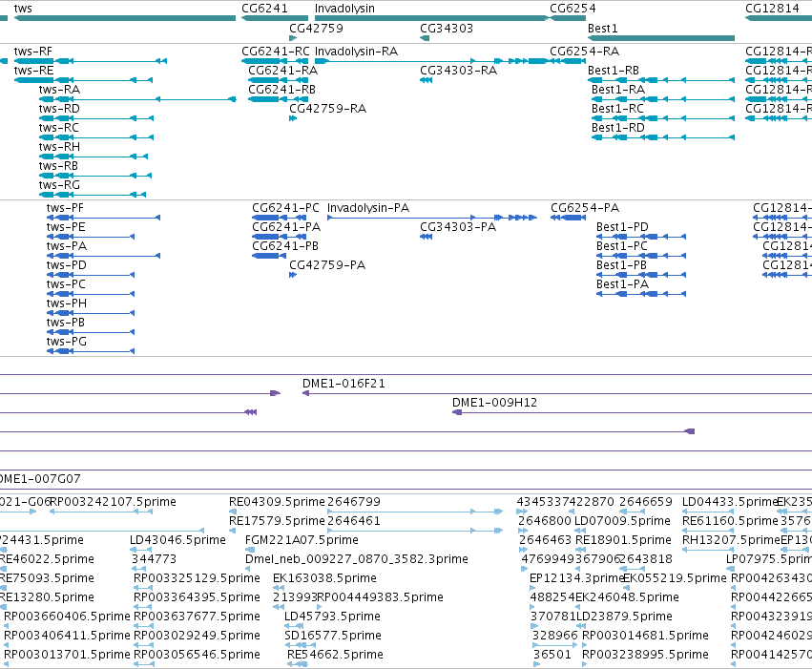Viewport: 812px width, 669px height.
Task: Click the Best1-RA transcript
Action: click(x=618, y=89)
